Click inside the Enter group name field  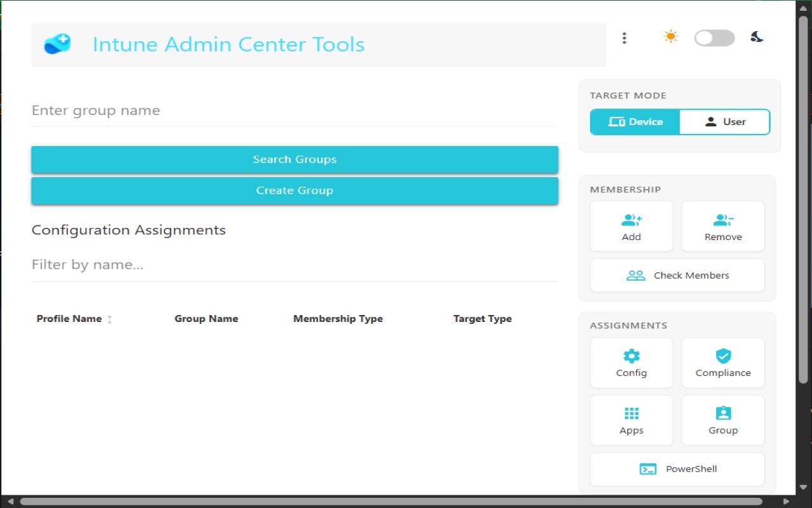click(295, 111)
